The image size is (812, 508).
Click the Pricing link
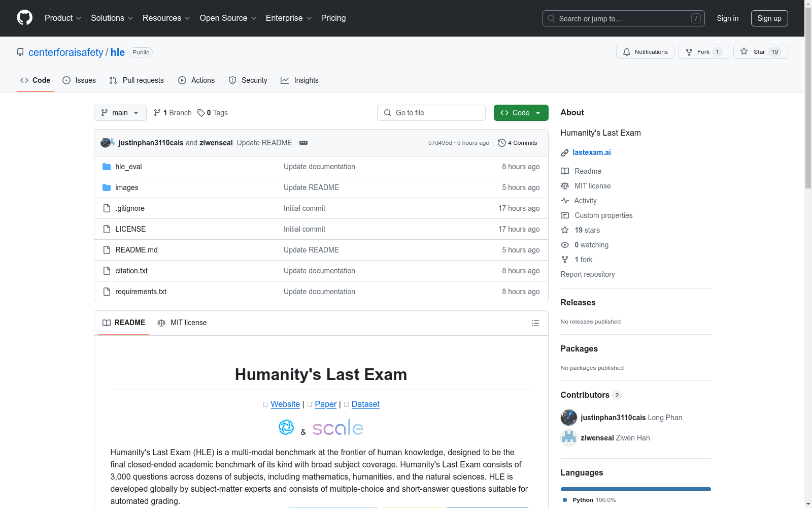click(x=333, y=18)
